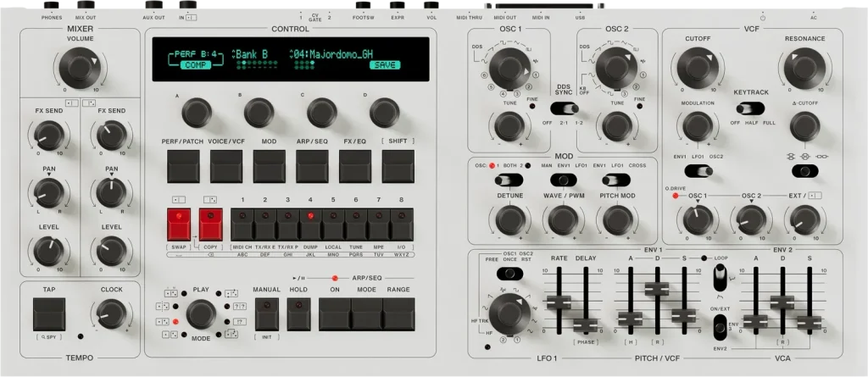The height and width of the screenshot is (377, 868).
Task: Hit the TAP tempo button
Action: [x=48, y=314]
